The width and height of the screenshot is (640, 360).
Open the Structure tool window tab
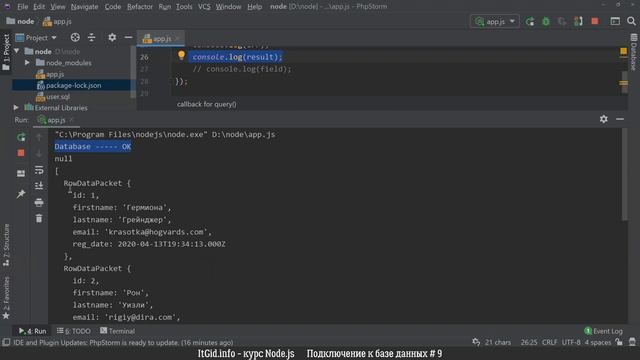(x=6, y=245)
